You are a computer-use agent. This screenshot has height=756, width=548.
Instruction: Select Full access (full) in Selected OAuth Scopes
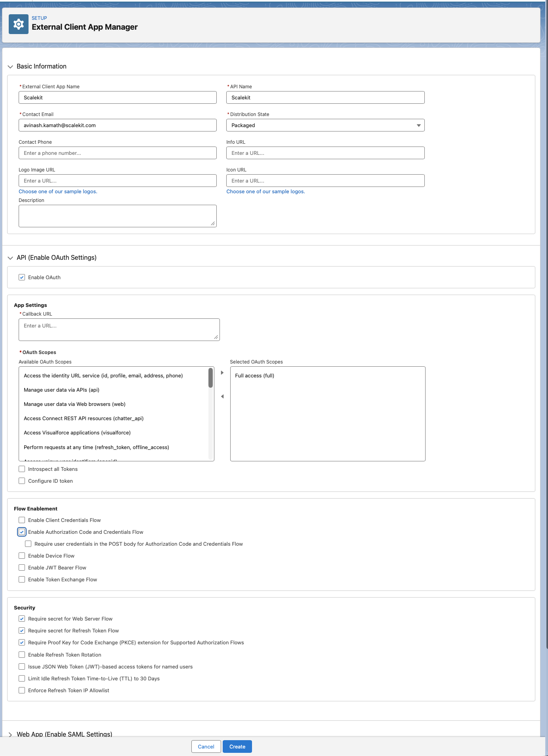[x=328, y=375]
